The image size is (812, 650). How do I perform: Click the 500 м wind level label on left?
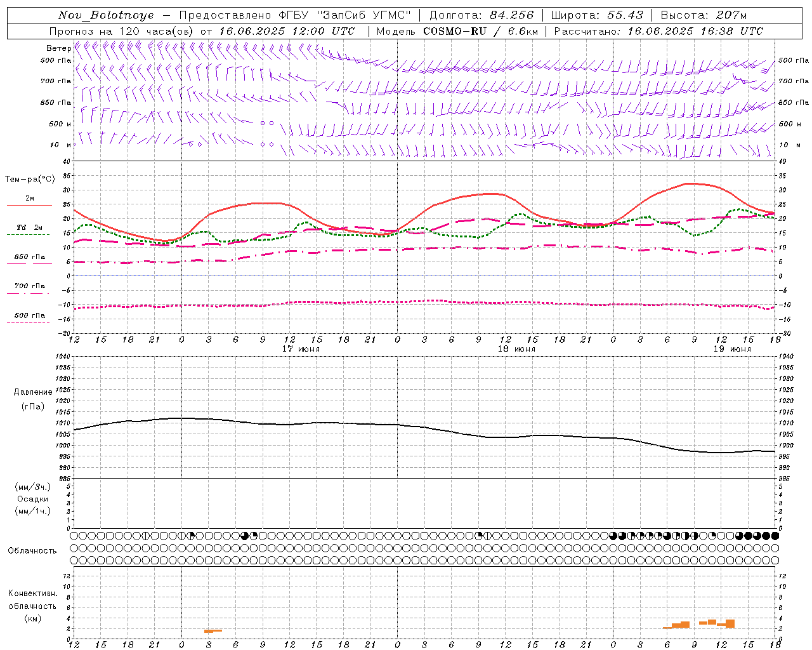coord(60,124)
